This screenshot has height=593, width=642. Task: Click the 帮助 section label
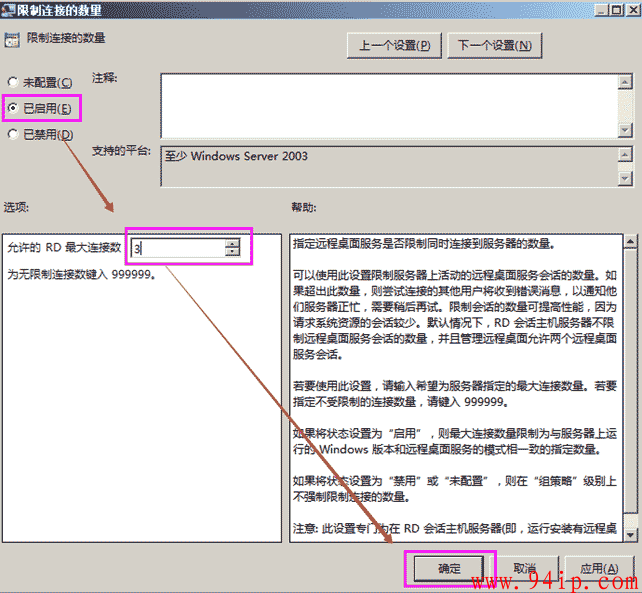pyautogui.click(x=304, y=207)
